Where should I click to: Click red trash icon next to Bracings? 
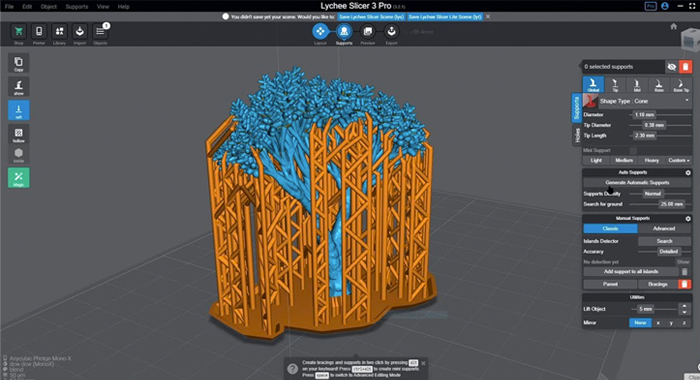(x=684, y=284)
